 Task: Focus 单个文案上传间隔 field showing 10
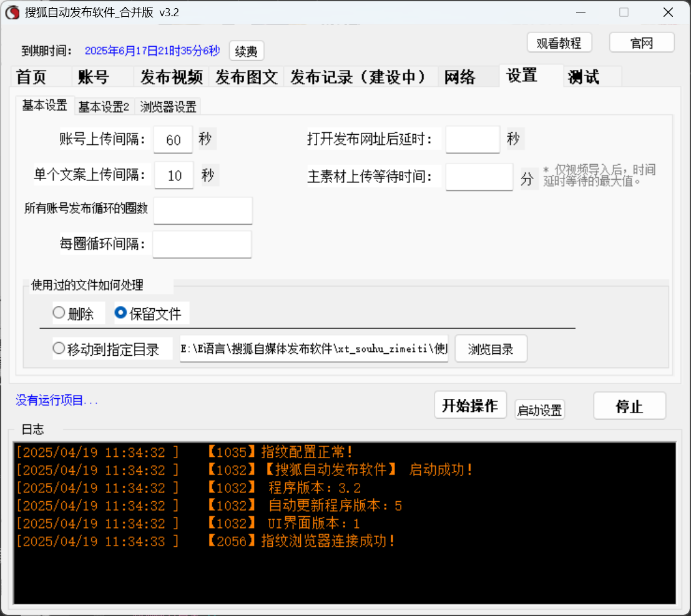click(174, 175)
